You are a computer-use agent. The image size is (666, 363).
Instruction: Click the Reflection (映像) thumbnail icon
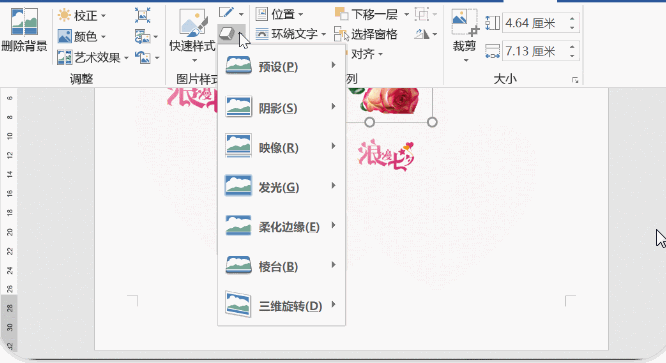(238, 146)
